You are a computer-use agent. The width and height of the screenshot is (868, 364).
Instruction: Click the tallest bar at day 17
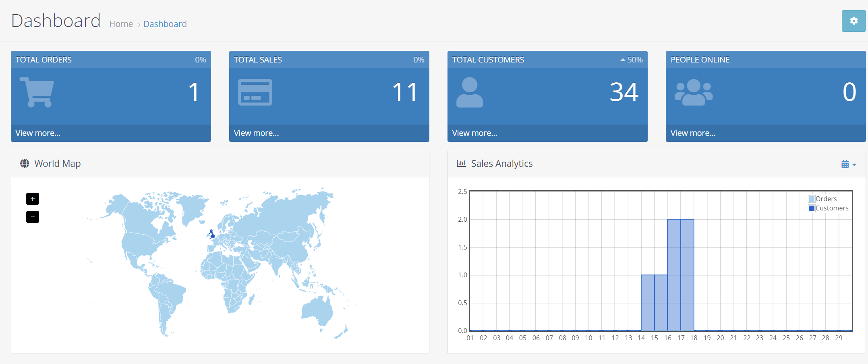coord(687,275)
